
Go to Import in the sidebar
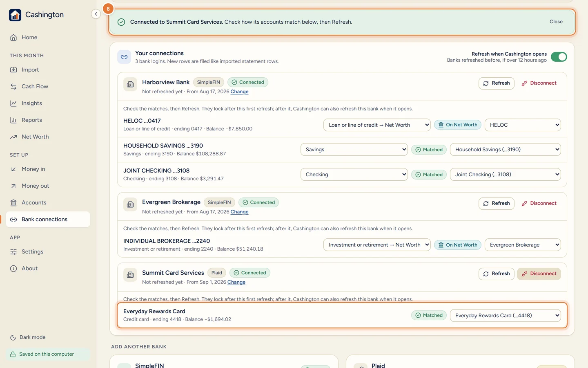[48, 70]
